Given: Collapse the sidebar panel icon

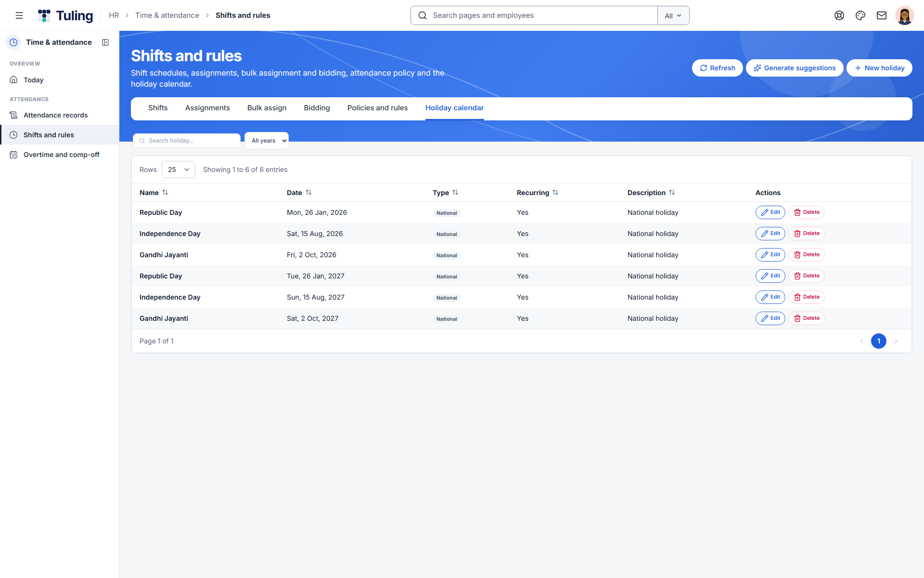Looking at the screenshot, I should pos(105,42).
